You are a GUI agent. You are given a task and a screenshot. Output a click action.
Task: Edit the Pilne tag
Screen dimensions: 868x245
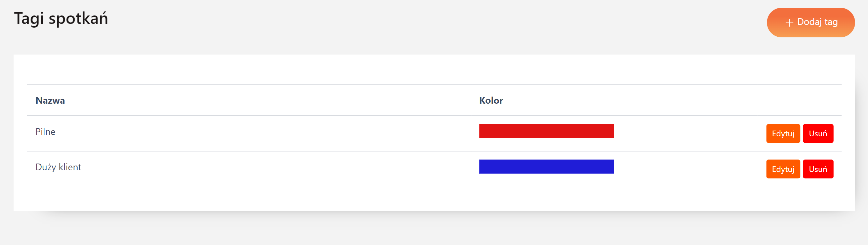[x=783, y=134]
